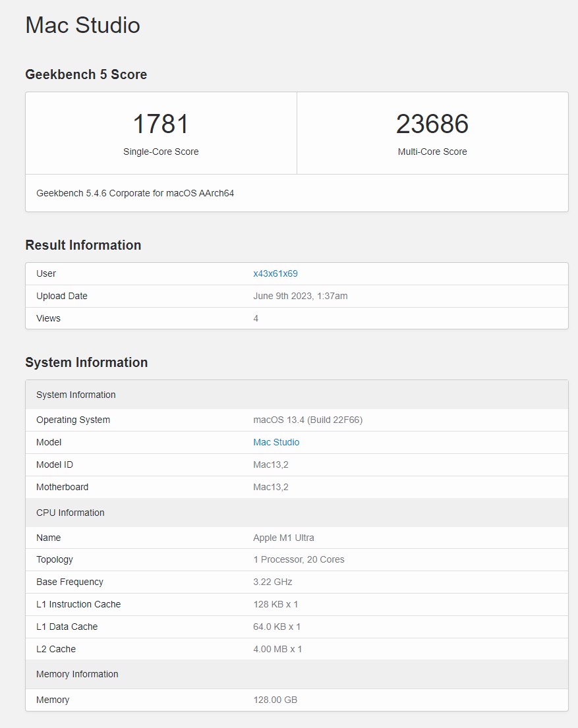Select topology 1 Processor, 20 Cores
This screenshot has width=578, height=728.
[299, 559]
